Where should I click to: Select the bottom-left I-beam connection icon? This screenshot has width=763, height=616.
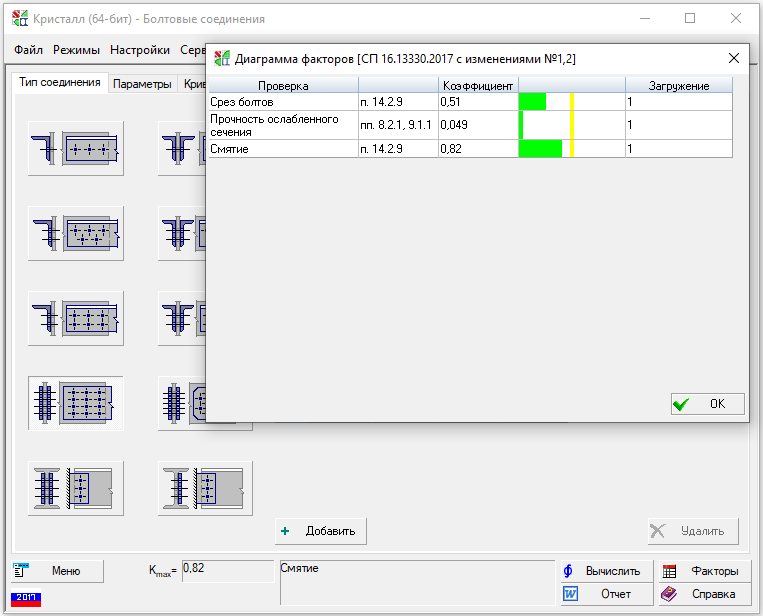76,487
